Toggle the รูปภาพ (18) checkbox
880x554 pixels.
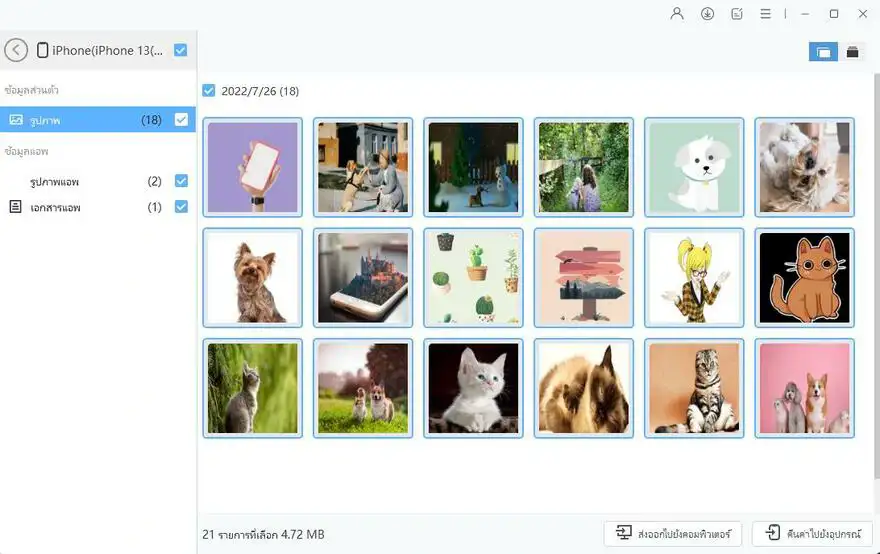(x=181, y=120)
